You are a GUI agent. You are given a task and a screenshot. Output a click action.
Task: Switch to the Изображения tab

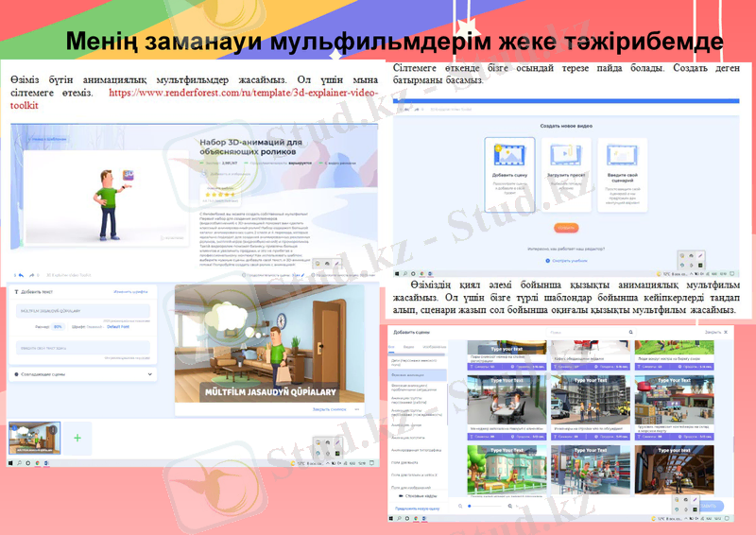pyautogui.click(x=434, y=347)
